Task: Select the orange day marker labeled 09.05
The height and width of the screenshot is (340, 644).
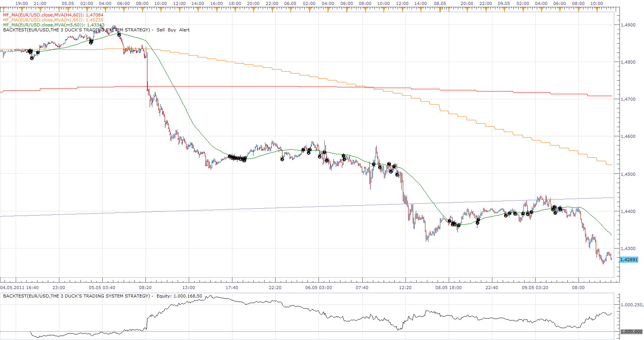Action: coord(504,8)
